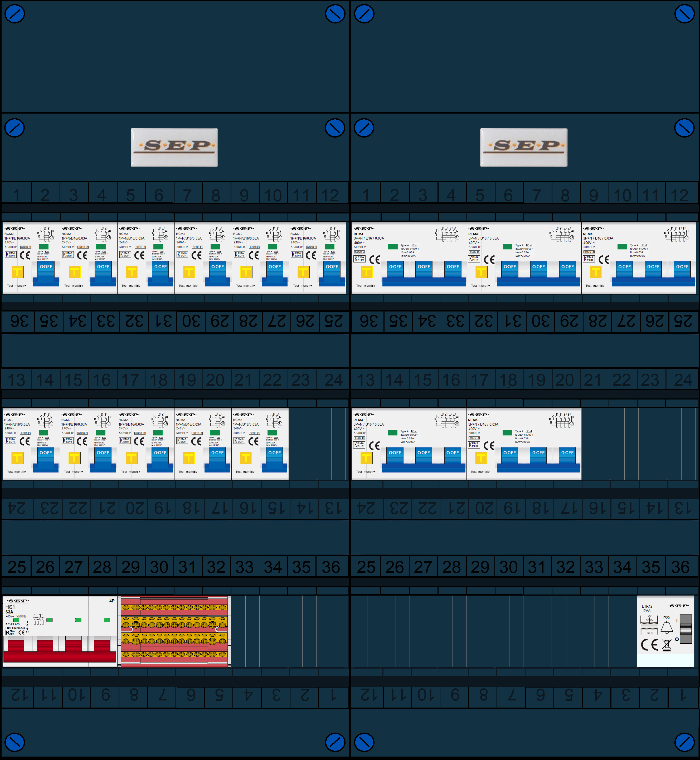Click wiring diagram symbol on first RCM2, left panel top row
The height and width of the screenshot is (760, 700).
(46, 234)
